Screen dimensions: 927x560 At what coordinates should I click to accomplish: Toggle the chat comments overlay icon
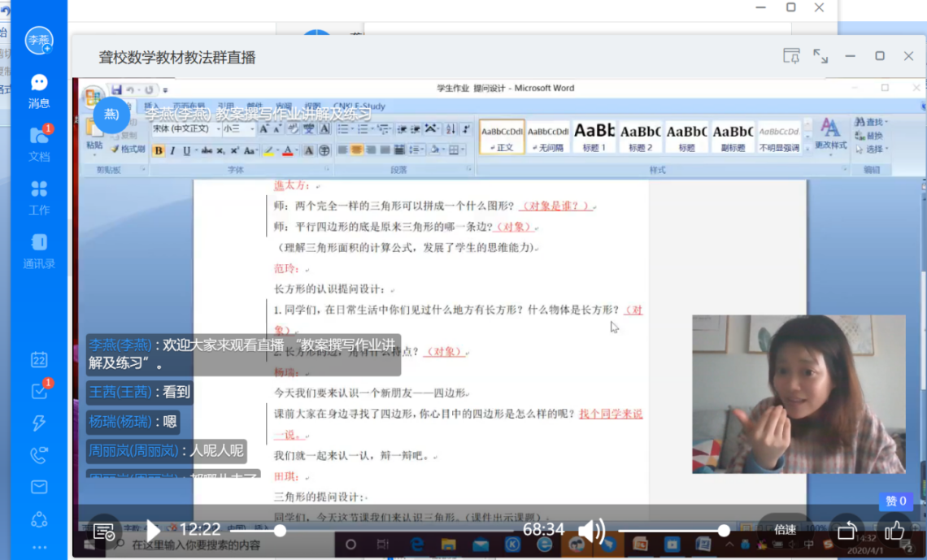[103, 532]
